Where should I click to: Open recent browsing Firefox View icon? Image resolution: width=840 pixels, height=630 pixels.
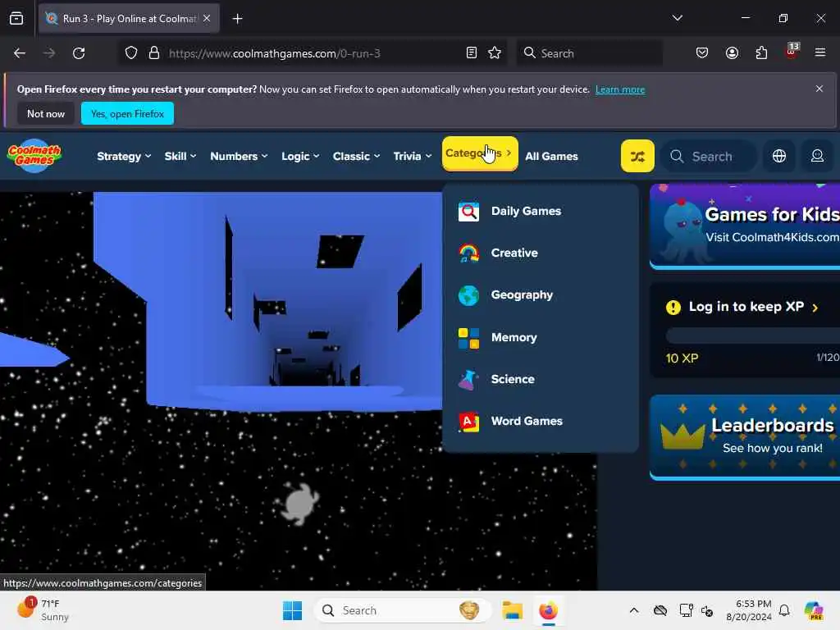16,19
